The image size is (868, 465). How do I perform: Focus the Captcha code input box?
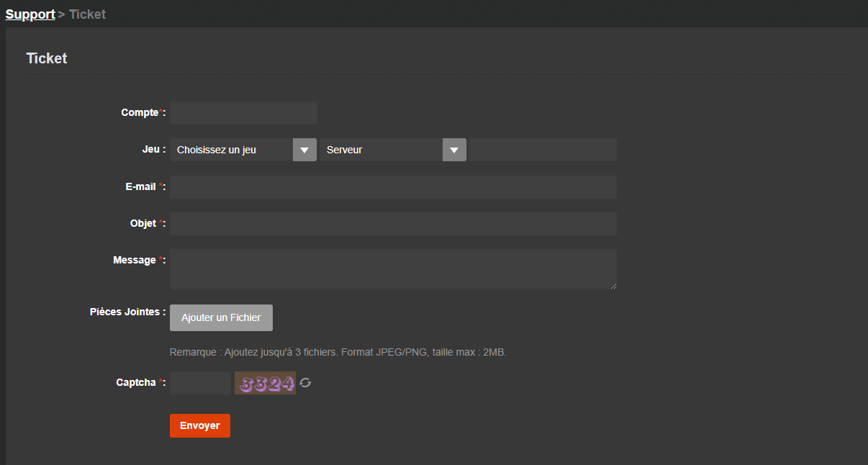click(x=200, y=383)
